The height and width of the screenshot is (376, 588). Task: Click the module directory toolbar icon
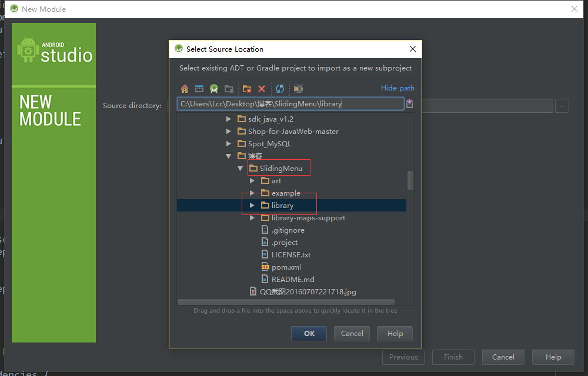(229, 89)
